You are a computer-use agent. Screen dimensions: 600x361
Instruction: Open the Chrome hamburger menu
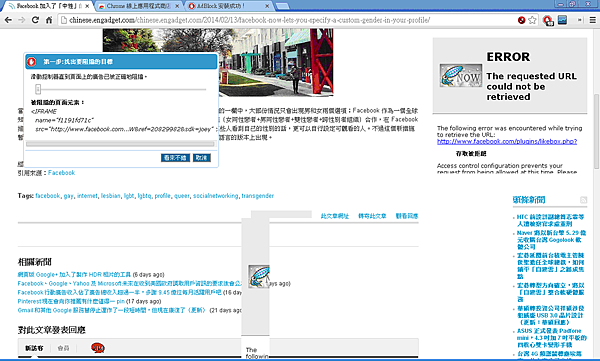[x=593, y=20]
